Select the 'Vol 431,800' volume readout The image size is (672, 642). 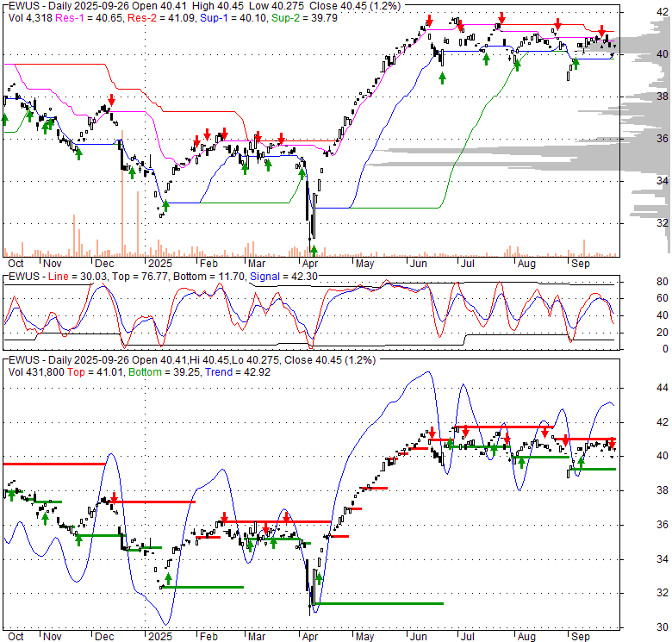pos(36,372)
